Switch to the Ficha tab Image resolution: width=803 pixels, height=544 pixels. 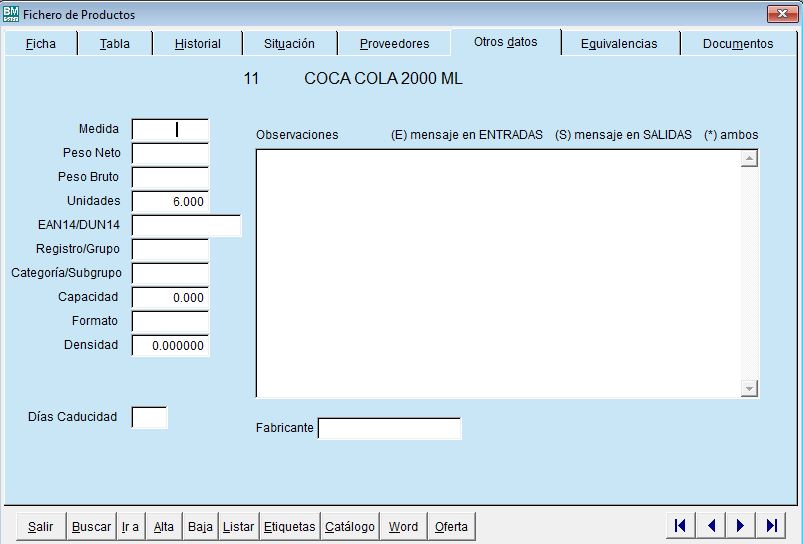(x=41, y=44)
